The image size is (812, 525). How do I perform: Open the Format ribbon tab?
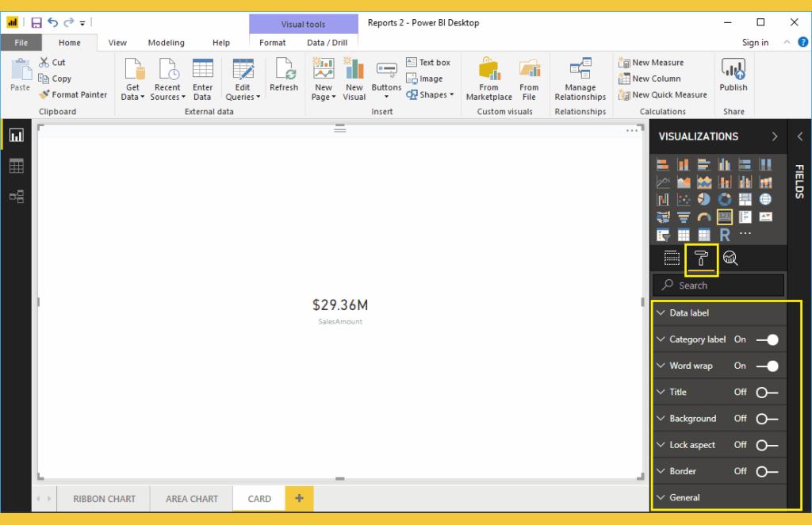pyautogui.click(x=273, y=43)
